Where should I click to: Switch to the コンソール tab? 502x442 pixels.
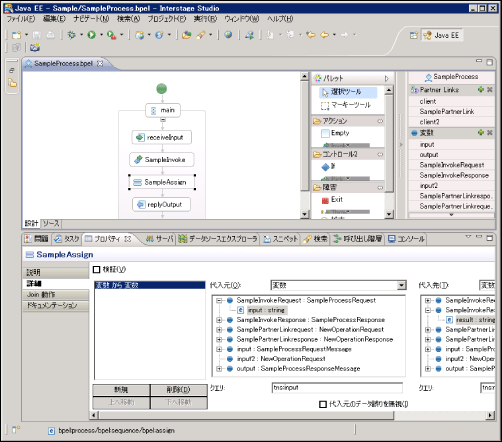point(407,239)
